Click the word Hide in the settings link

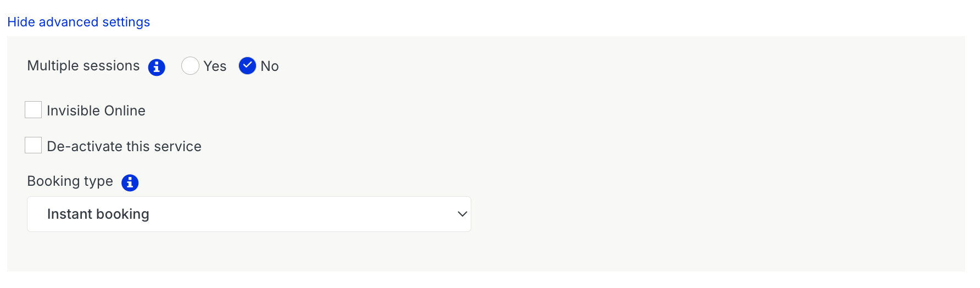click(21, 22)
